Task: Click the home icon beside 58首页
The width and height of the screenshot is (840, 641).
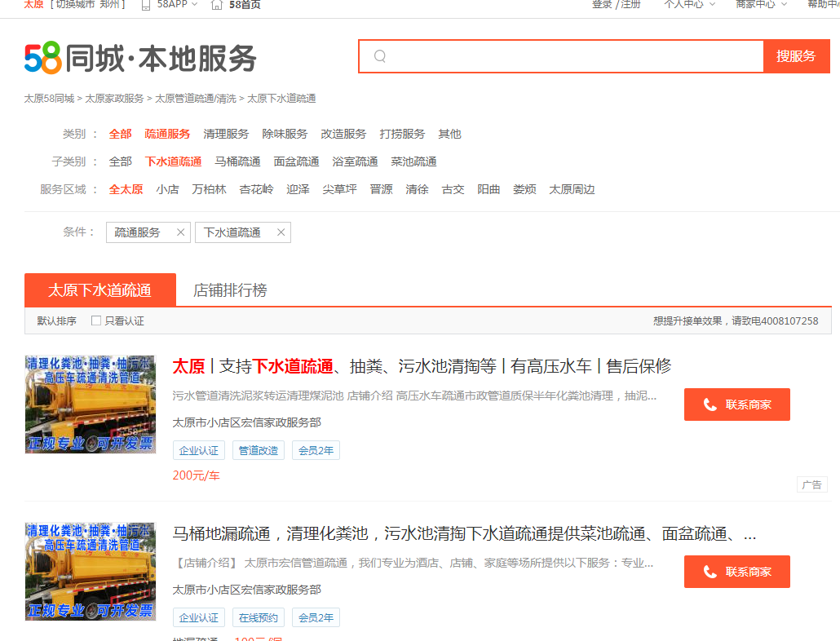Action: [216, 5]
